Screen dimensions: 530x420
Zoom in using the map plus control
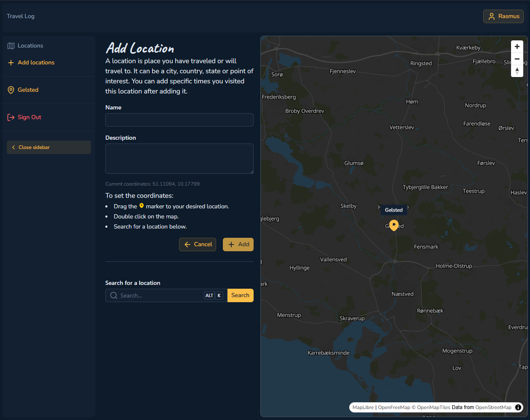pyautogui.click(x=517, y=46)
